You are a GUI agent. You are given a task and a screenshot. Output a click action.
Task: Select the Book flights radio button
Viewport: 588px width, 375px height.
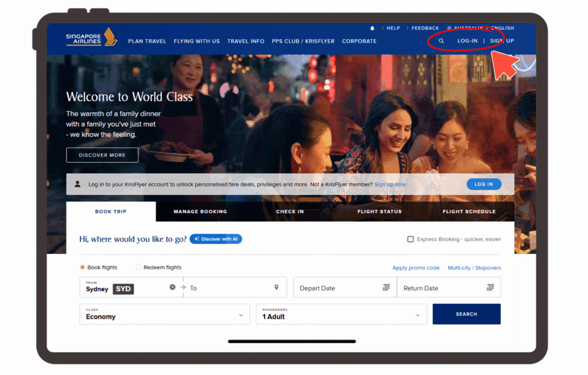coord(82,267)
